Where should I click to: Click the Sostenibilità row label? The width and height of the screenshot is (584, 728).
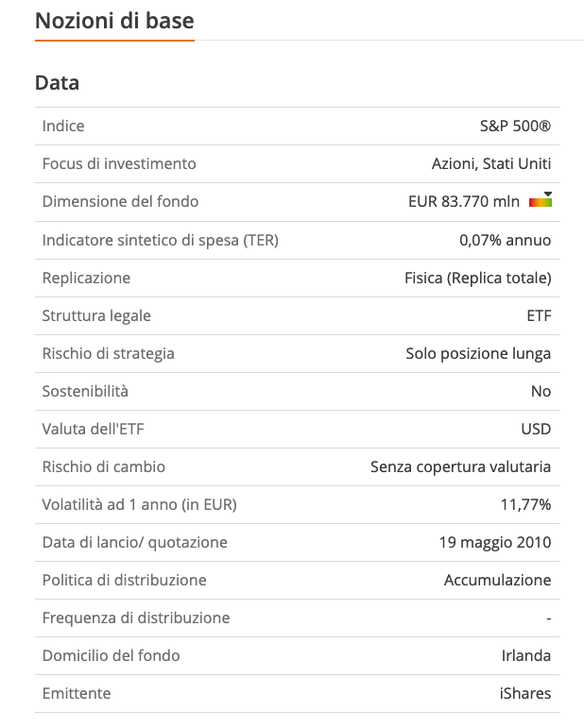85,391
